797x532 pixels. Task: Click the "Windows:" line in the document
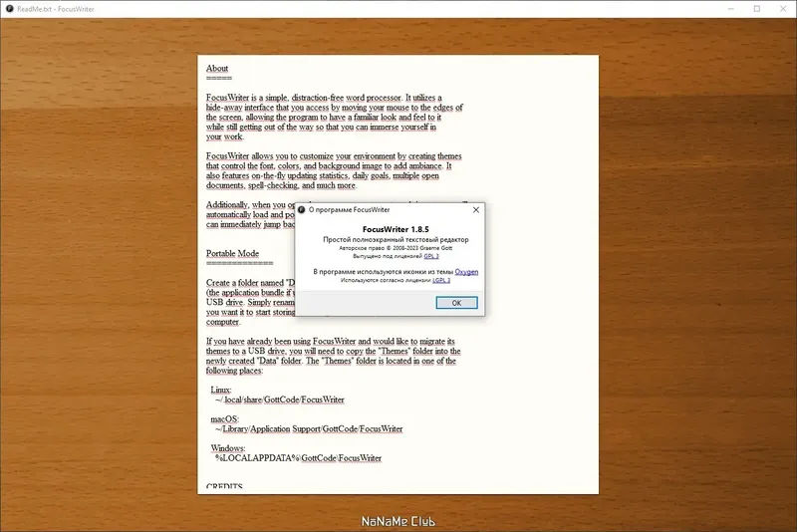[x=228, y=448]
